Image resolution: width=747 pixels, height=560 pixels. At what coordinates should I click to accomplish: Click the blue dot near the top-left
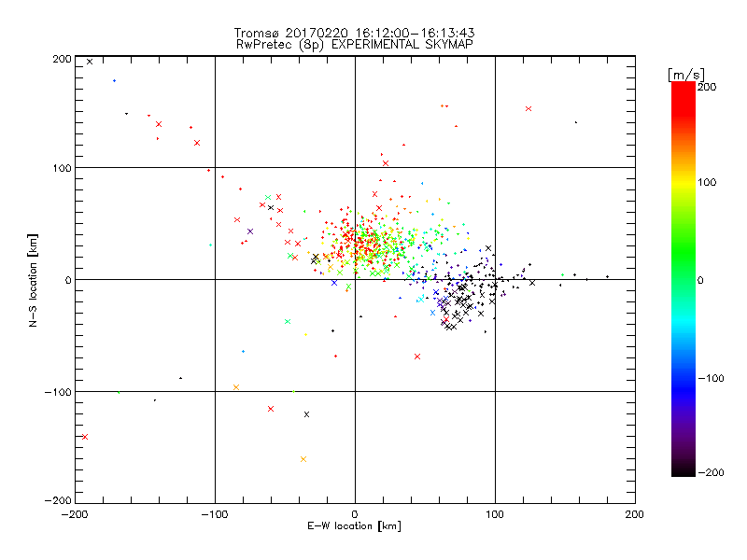tap(114, 81)
